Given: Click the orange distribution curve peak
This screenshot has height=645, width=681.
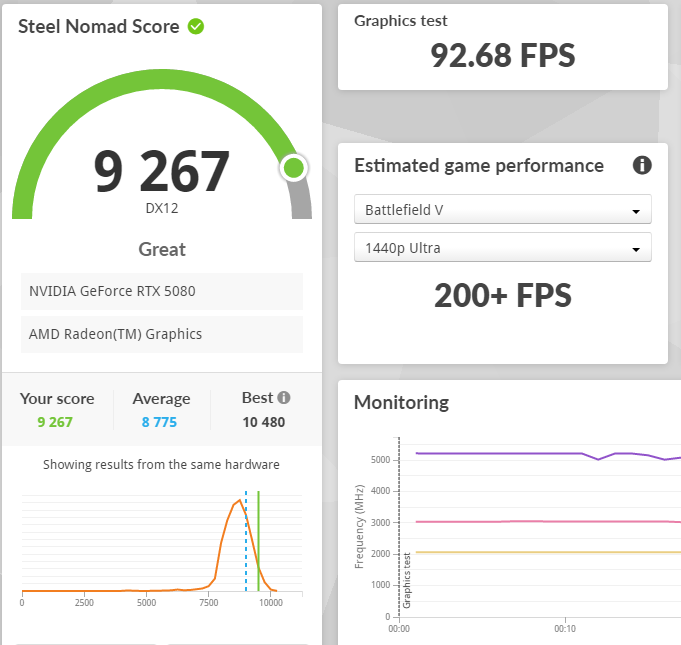Looking at the screenshot, I should (x=238, y=501).
